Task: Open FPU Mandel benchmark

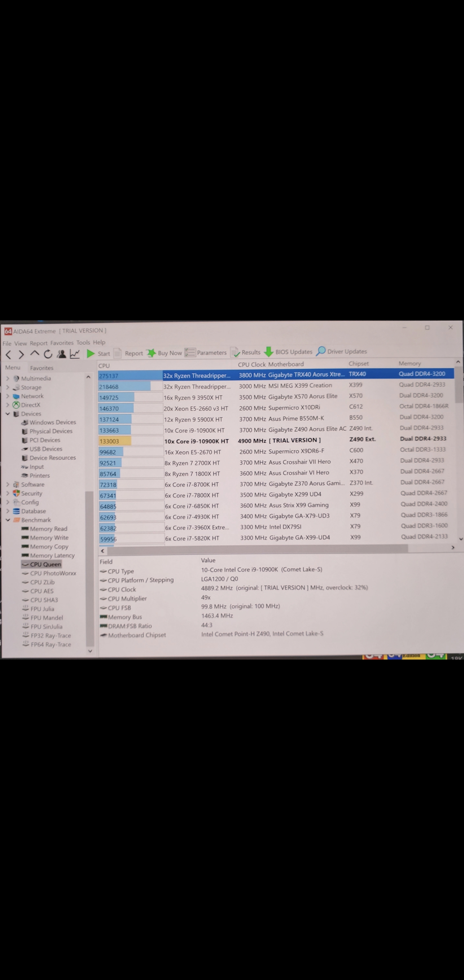Action: tap(43, 618)
